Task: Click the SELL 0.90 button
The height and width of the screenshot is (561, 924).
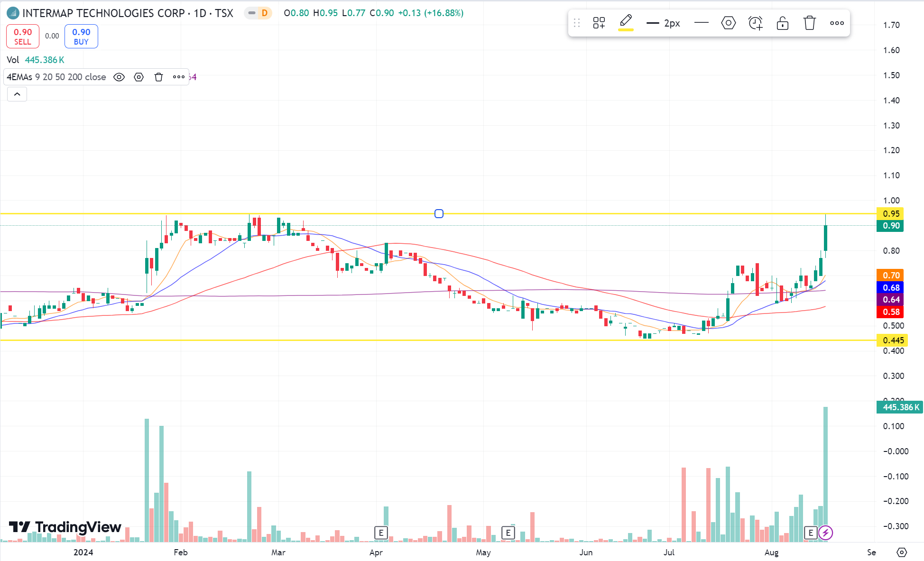Action: click(x=23, y=37)
